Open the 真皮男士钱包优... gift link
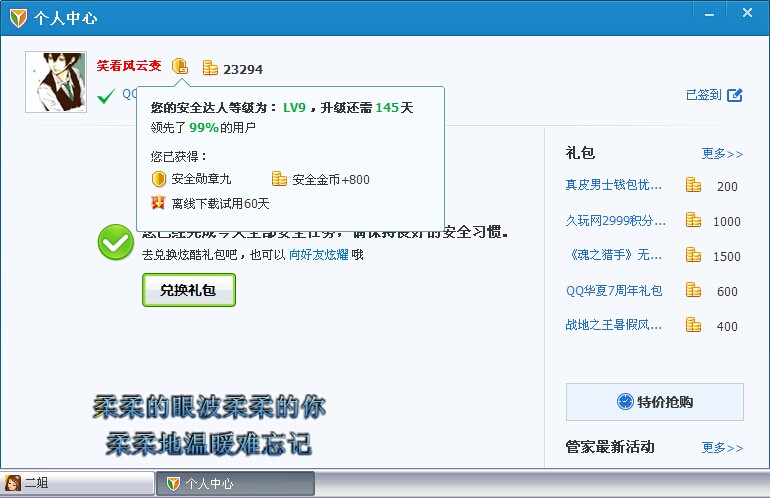The image size is (770, 498). [x=613, y=185]
